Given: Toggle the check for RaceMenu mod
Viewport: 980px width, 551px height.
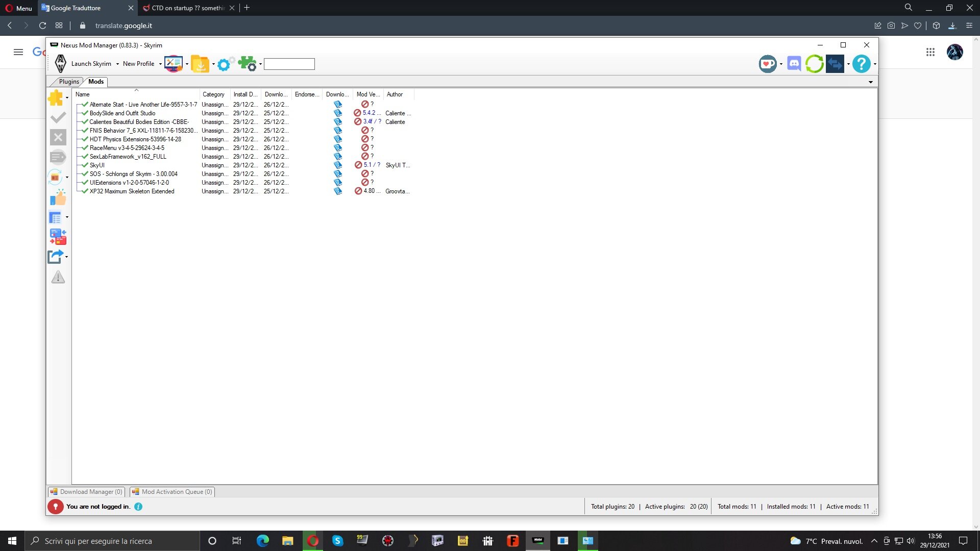Looking at the screenshot, I should (x=85, y=148).
